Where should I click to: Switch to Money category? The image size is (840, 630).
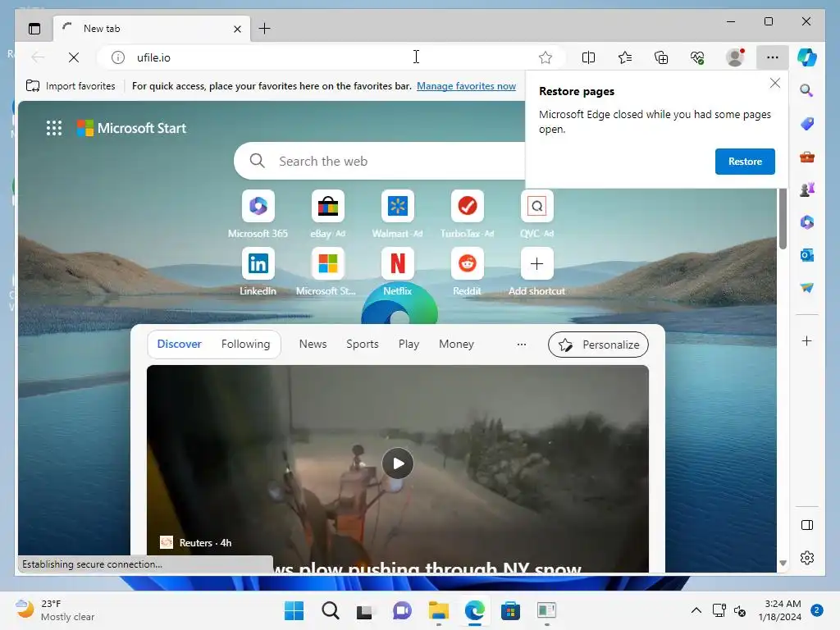tap(456, 344)
